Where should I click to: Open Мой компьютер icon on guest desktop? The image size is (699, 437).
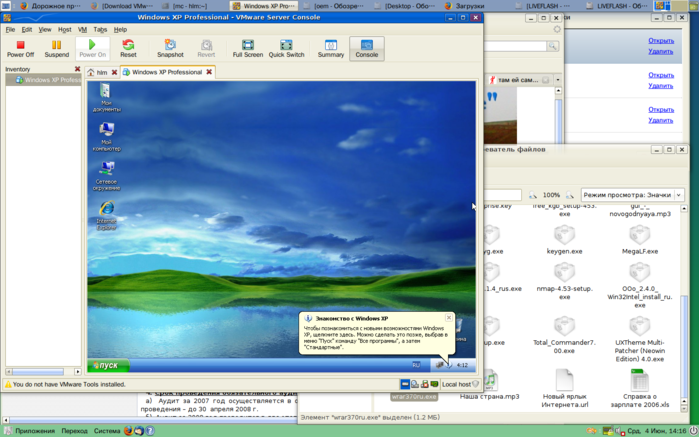[107, 136]
